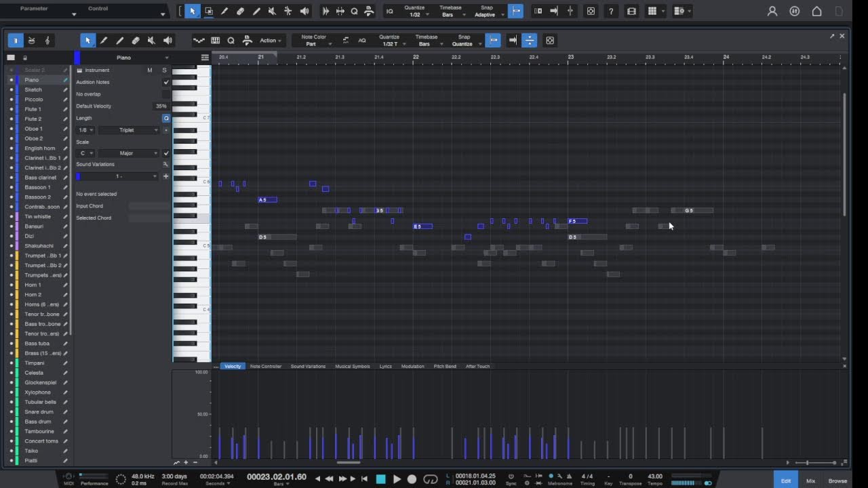868x488 pixels.
Task: Toggle the Scale snap checkbox next to Major
Action: click(x=166, y=153)
